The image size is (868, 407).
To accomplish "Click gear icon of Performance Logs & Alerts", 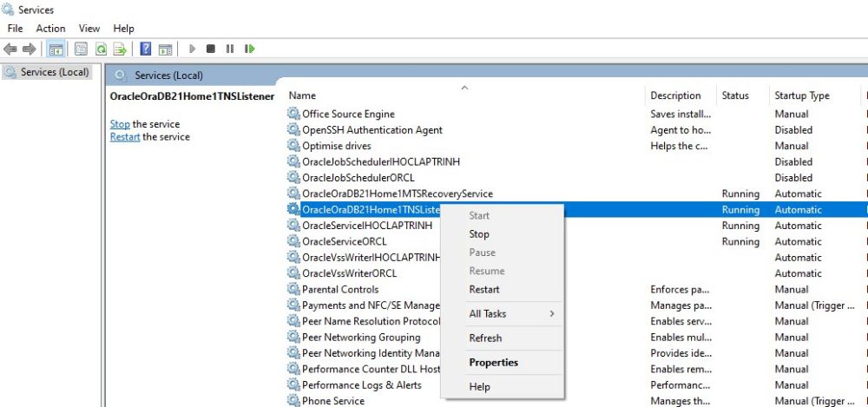I will point(293,384).
